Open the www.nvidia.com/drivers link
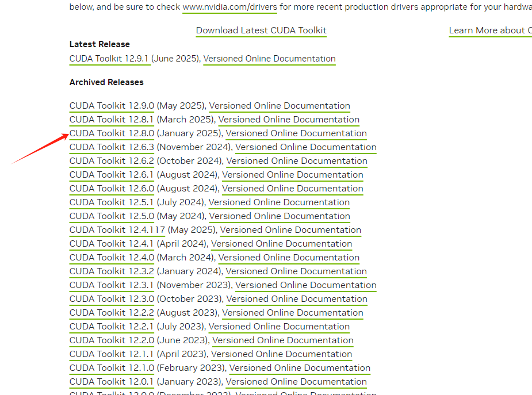Viewport: 532px width, 395px height. coord(229,7)
